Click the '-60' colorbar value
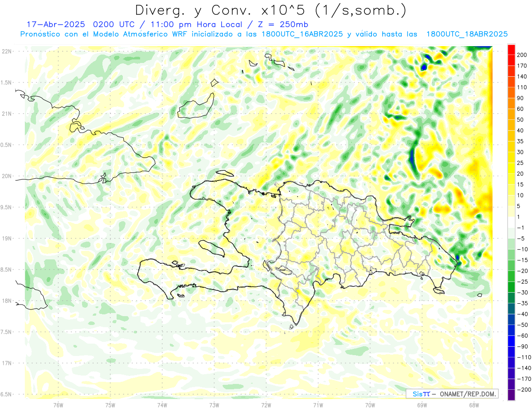 click(x=523, y=336)
